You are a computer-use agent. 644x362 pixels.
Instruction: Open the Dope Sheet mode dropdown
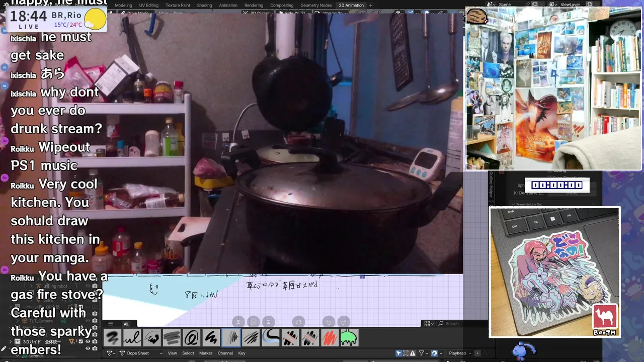(x=142, y=353)
